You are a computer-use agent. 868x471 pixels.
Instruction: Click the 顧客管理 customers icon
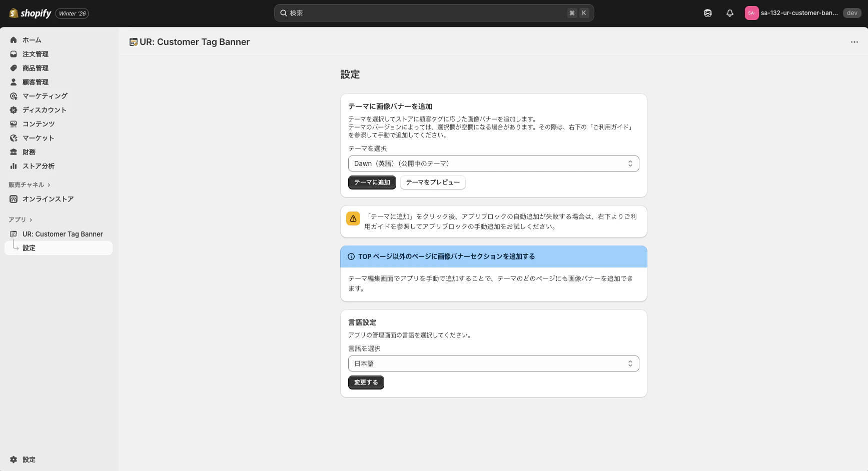pyautogui.click(x=14, y=82)
